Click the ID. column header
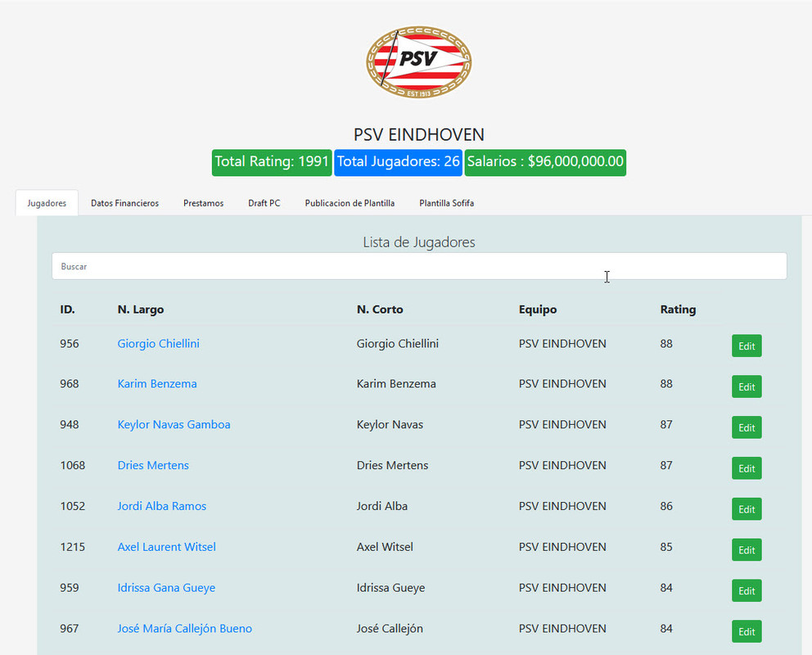Image resolution: width=812 pixels, height=655 pixels. coord(67,309)
